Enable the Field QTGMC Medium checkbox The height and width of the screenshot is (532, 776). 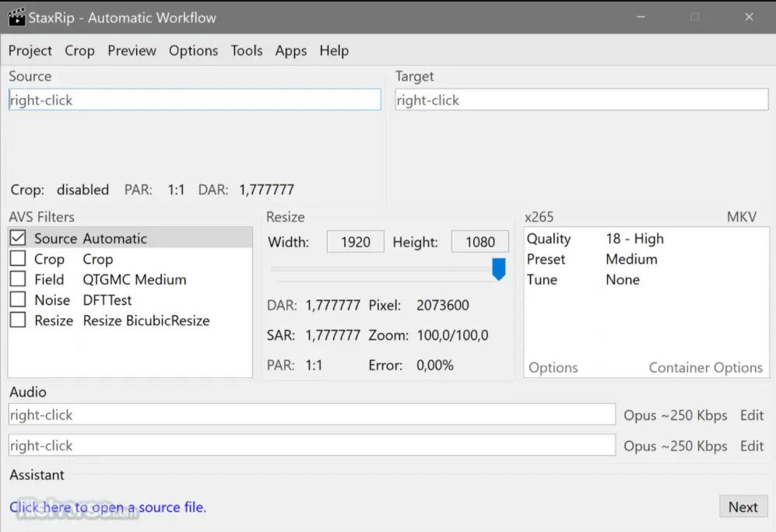(18, 279)
